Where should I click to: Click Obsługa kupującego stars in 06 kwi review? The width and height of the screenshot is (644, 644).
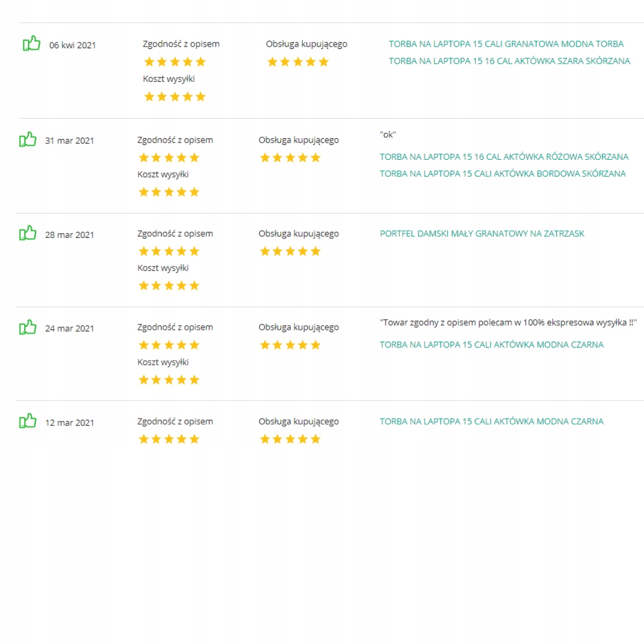click(298, 62)
